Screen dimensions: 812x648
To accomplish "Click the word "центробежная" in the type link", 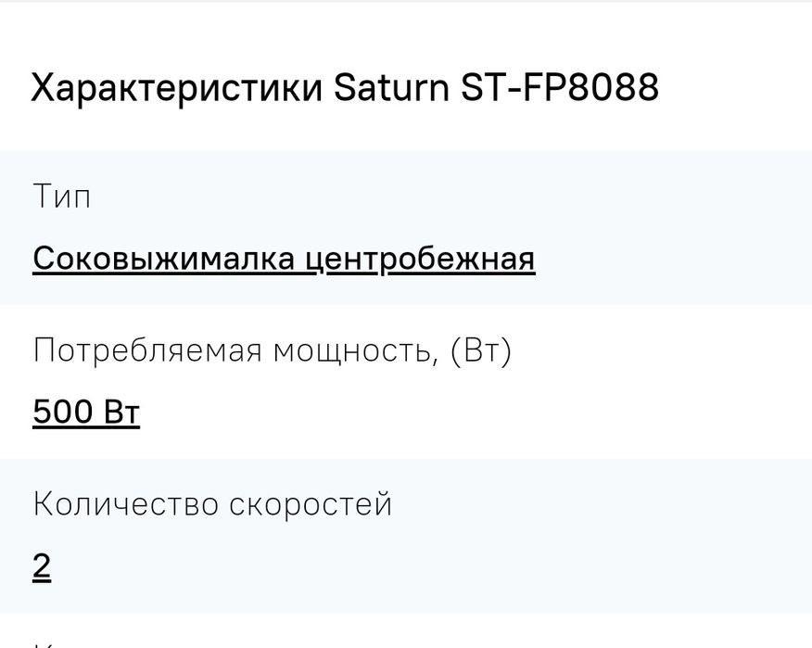I will pyautogui.click(x=420, y=258).
